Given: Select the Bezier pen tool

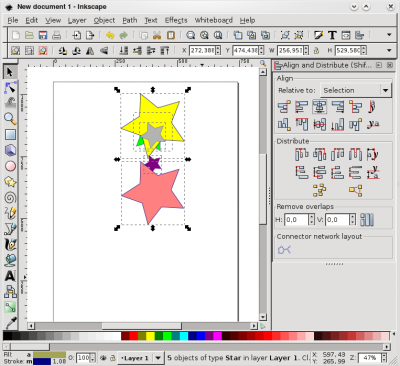Looking at the screenshot, I should [x=10, y=229].
